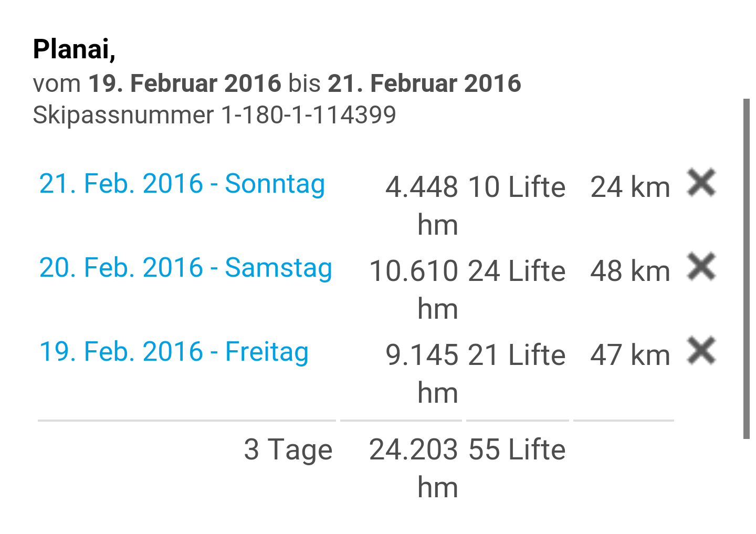Click the 24 Lifte count
The height and width of the screenshot is (534, 756).
tap(517, 271)
